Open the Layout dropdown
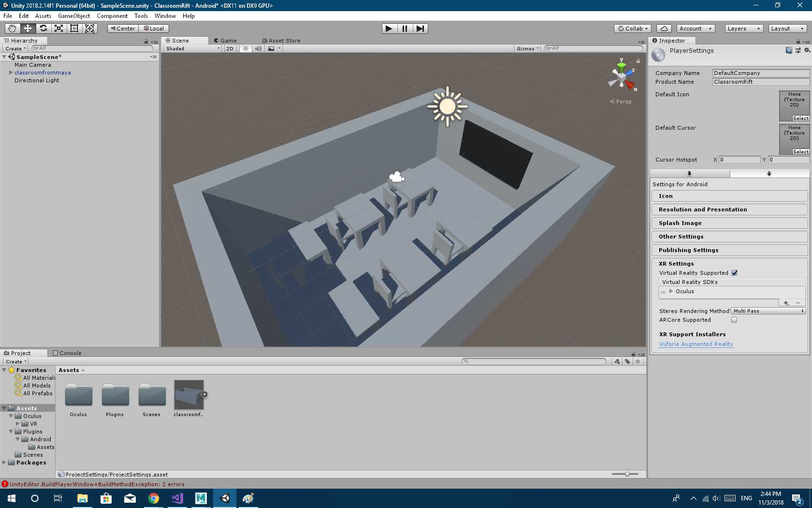This screenshot has width=812, height=508. click(x=788, y=29)
